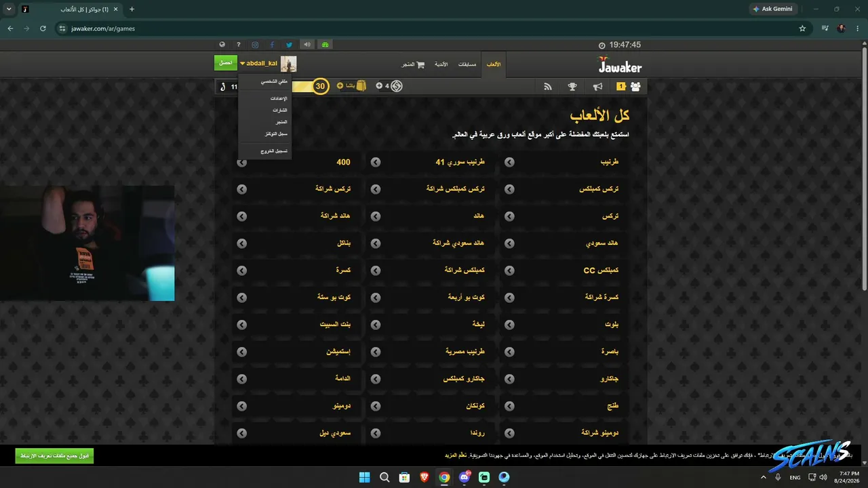Open the Facebook icon in top strip
Screen dimensions: 868x488
[272, 45]
